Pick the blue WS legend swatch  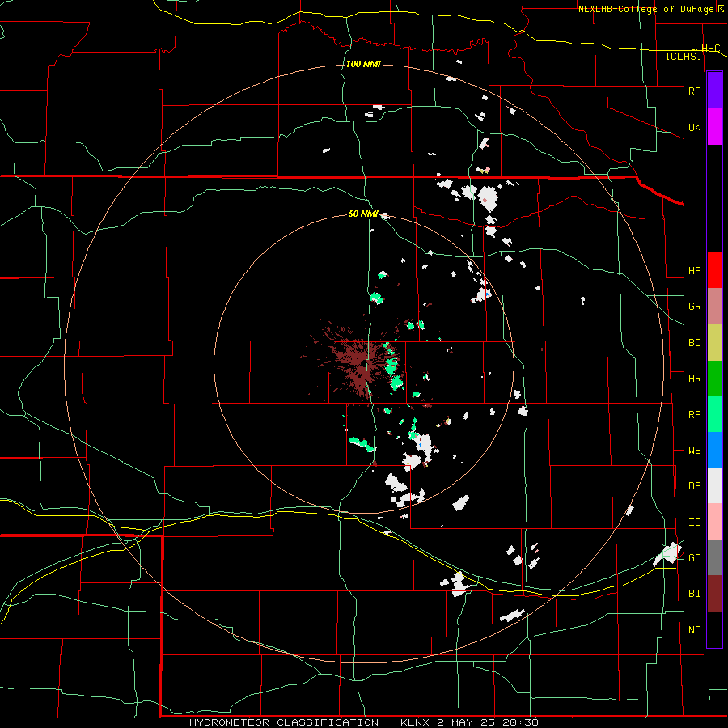pyautogui.click(x=714, y=450)
